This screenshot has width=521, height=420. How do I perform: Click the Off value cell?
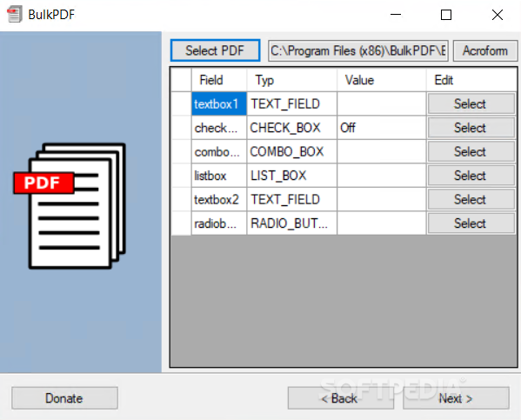pyautogui.click(x=382, y=128)
